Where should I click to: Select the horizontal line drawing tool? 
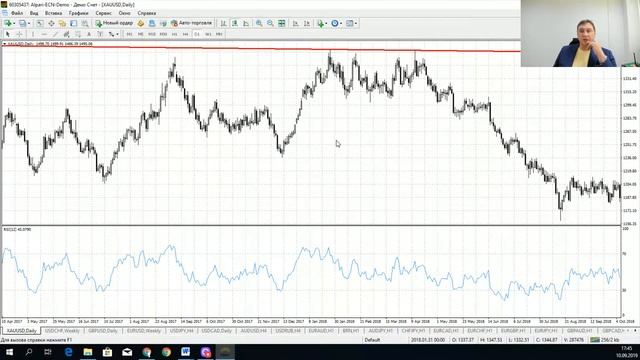(x=44, y=34)
